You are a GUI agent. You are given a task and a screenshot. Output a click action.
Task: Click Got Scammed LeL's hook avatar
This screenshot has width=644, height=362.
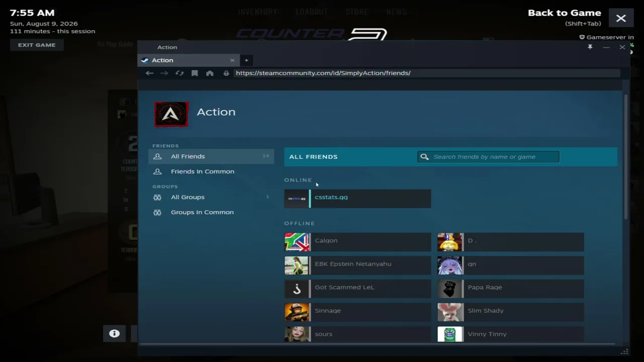point(297,289)
